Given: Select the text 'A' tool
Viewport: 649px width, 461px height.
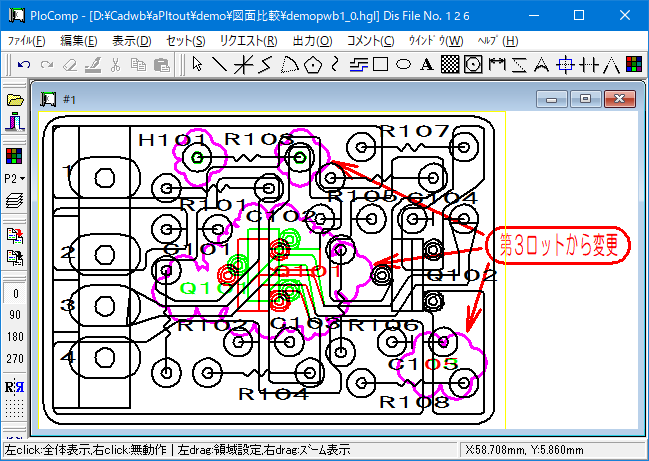Looking at the screenshot, I should tap(427, 65).
